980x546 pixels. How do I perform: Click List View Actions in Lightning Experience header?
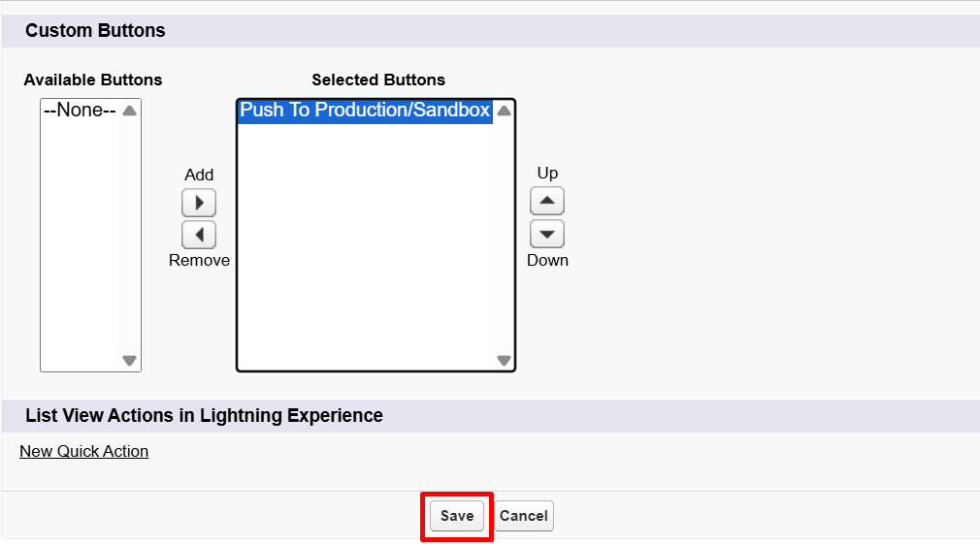204,416
